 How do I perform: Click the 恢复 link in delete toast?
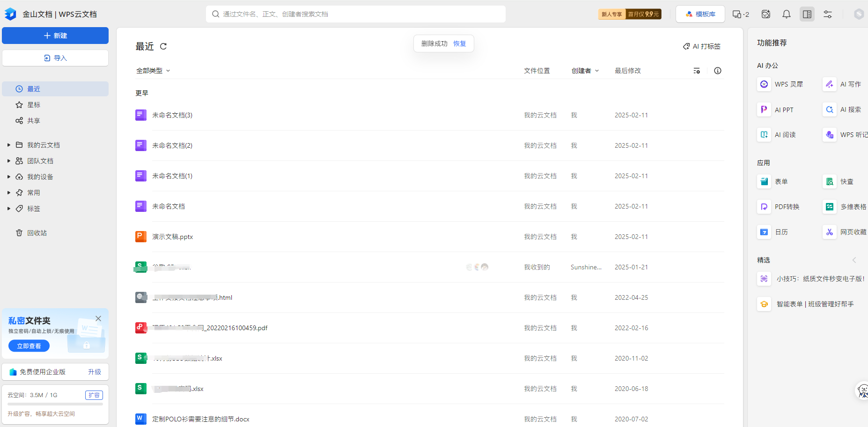click(459, 43)
